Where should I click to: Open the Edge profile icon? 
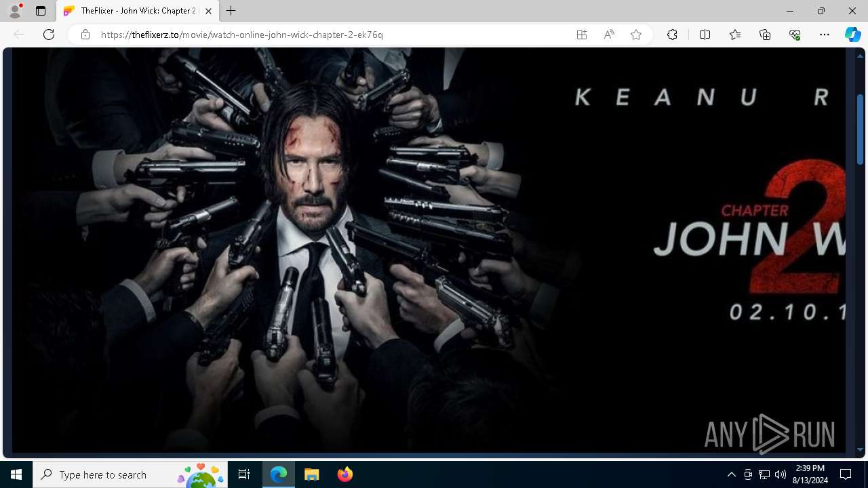tap(15, 11)
